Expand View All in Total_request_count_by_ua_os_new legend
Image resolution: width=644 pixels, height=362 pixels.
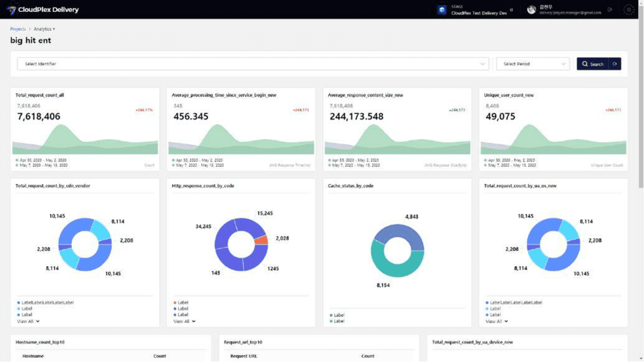(x=497, y=321)
